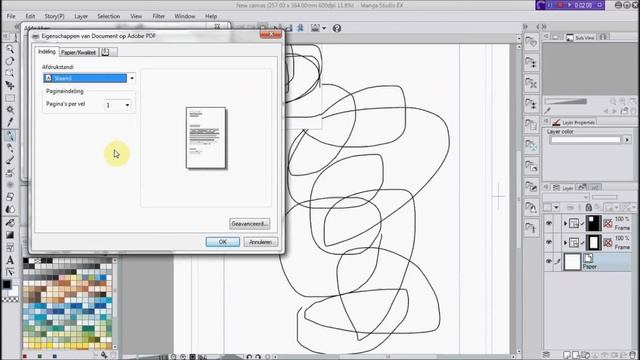The image size is (640, 360).
Task: Click the lock layer icon
Action: click(x=588, y=207)
